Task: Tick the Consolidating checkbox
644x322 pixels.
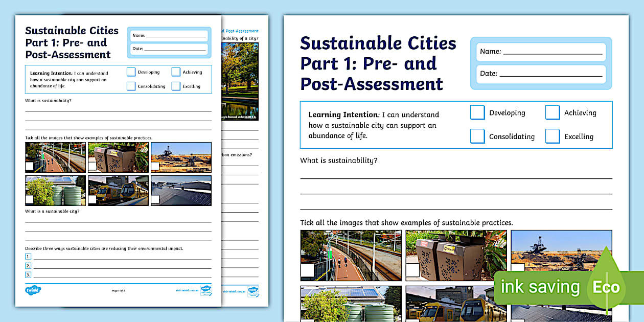Action: tap(477, 136)
